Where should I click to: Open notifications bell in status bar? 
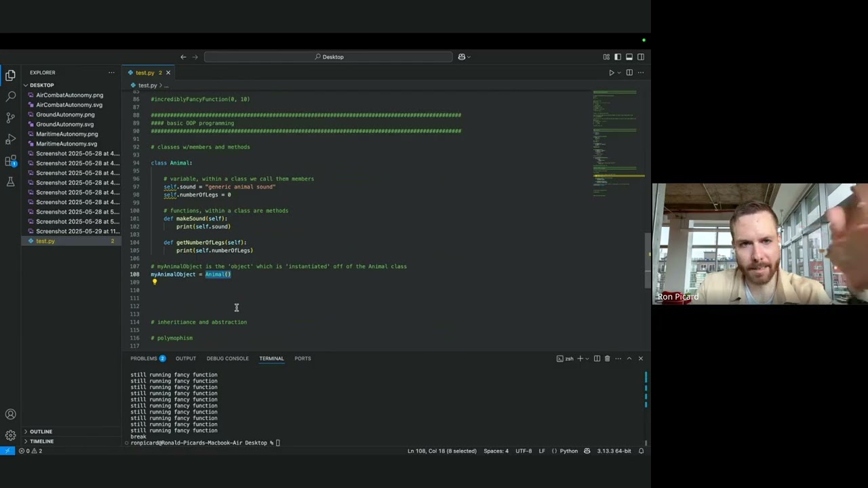(641, 451)
